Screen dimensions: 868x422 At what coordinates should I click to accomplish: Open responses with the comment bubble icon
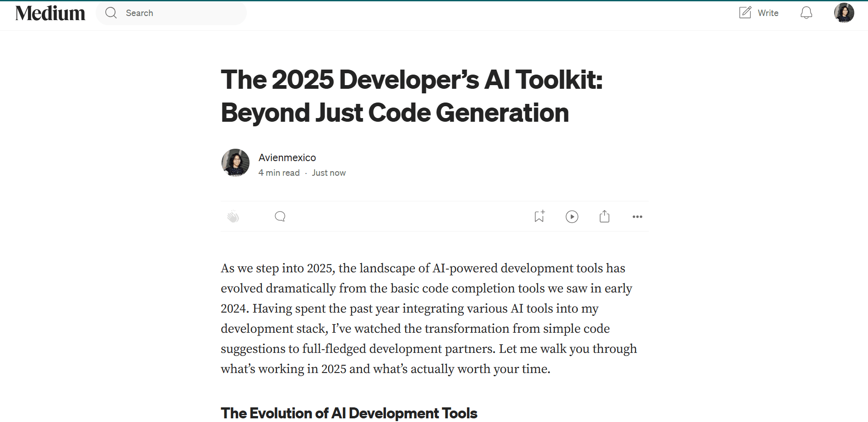coord(280,216)
